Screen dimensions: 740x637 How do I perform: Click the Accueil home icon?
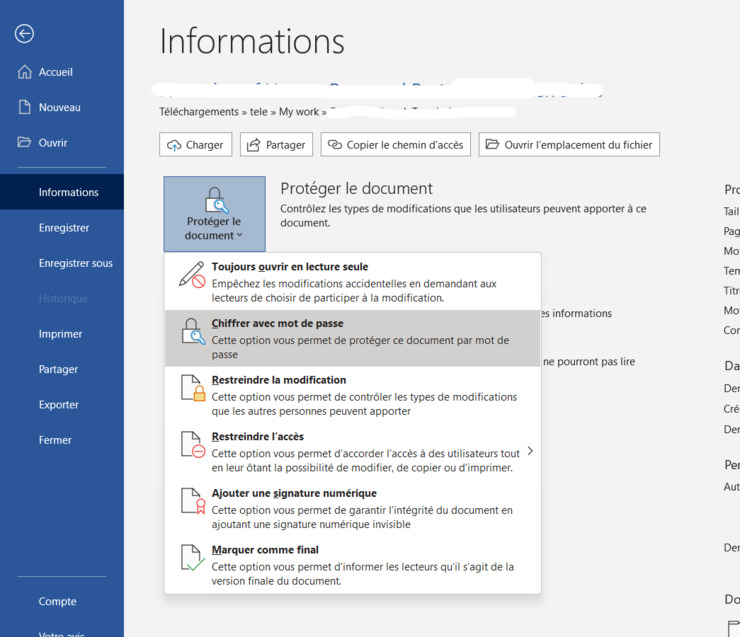tap(25, 72)
